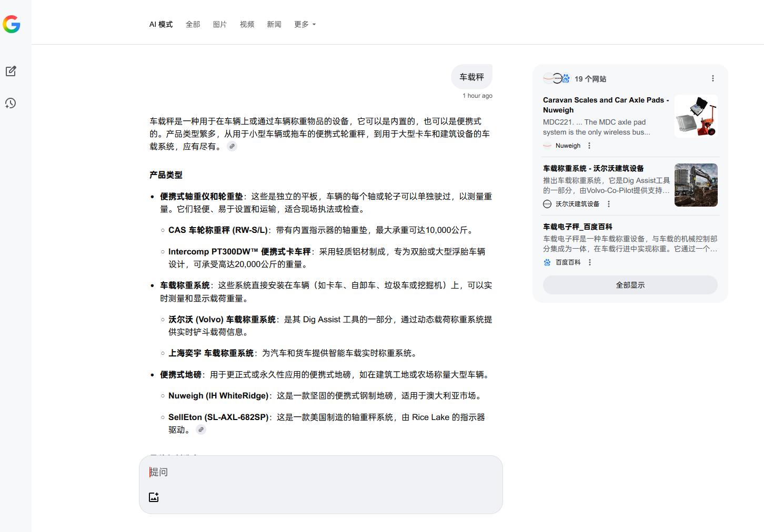Open the 车载电子秤_百度百科 result link
The height and width of the screenshot is (532, 764).
[x=577, y=227]
